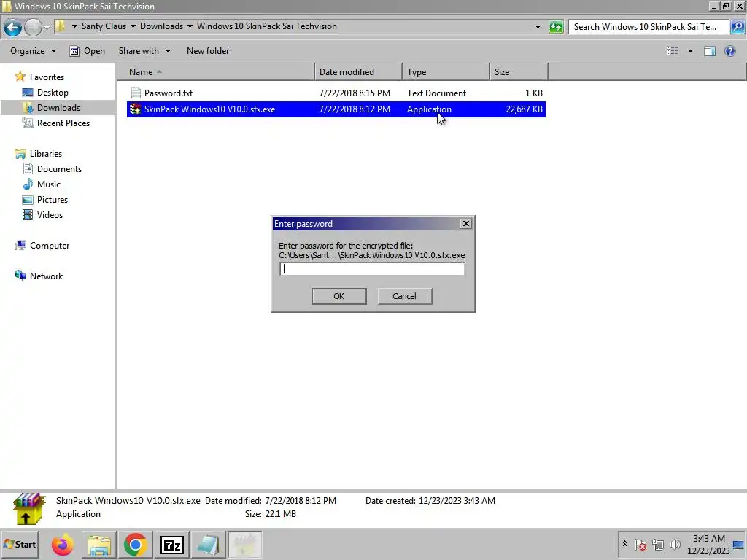This screenshot has height=560, width=747.
Task: Open 7-Zip from the taskbar
Action: pyautogui.click(x=172, y=545)
